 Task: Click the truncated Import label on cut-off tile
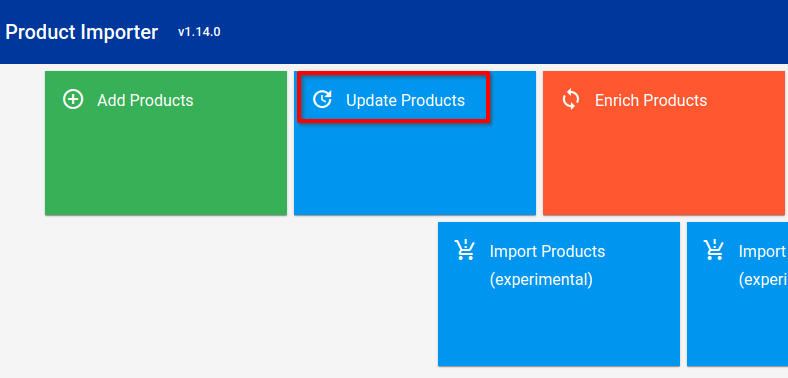click(763, 251)
